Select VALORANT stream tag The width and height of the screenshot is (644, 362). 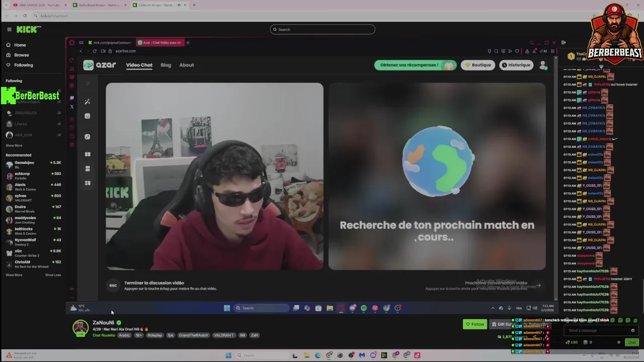pyautogui.click(x=223, y=335)
